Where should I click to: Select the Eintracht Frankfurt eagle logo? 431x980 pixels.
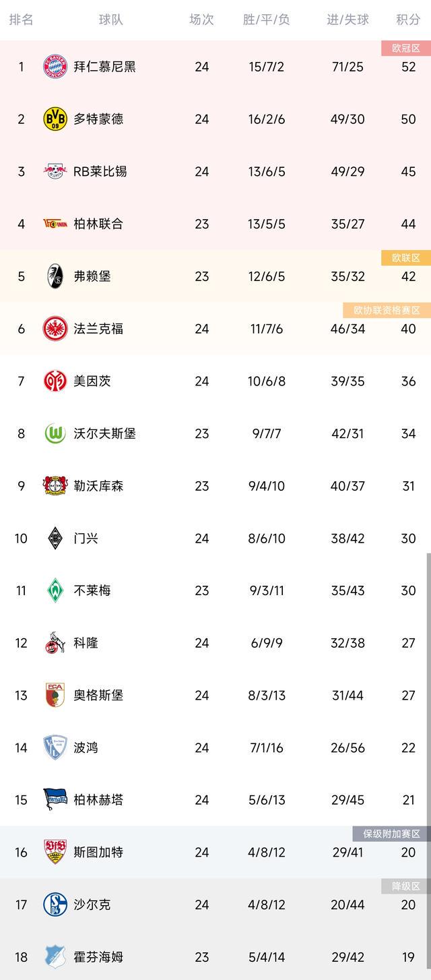[55, 329]
